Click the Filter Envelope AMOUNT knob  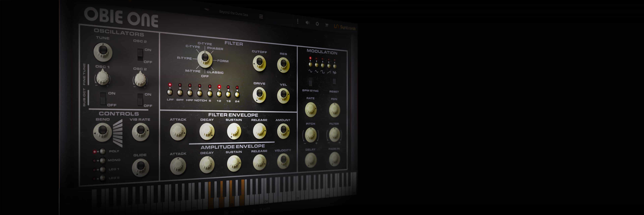pyautogui.click(x=283, y=131)
